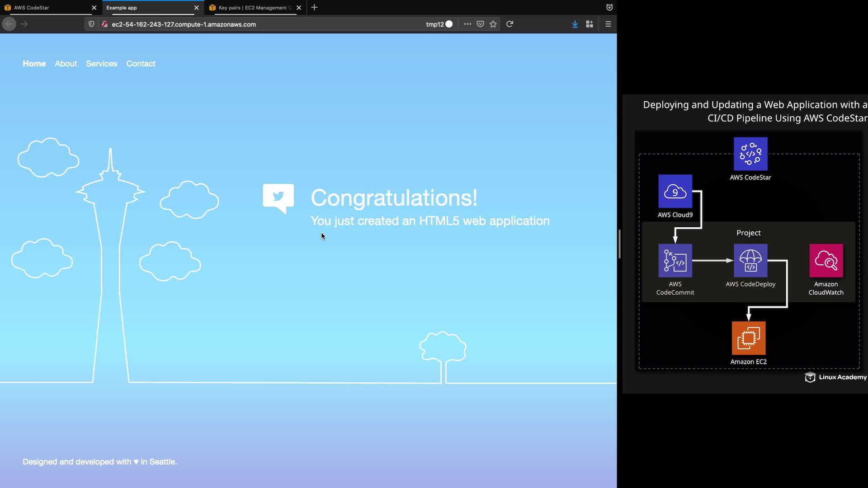Close the Example app tab
The height and width of the screenshot is (488, 868).
click(x=196, y=8)
